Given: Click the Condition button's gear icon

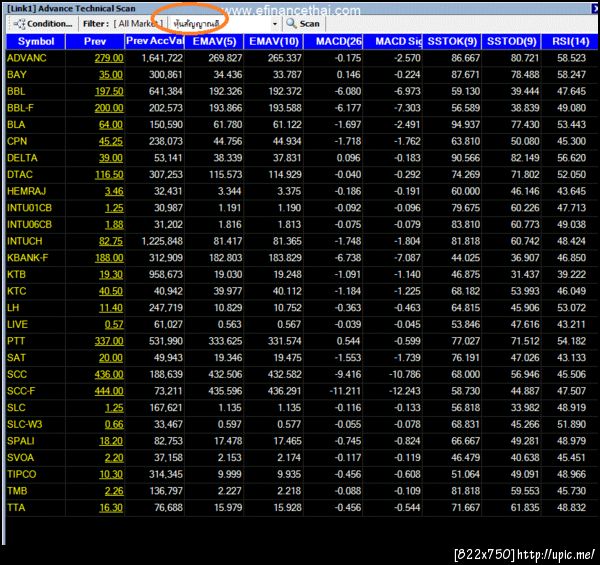Looking at the screenshot, I should [19, 24].
